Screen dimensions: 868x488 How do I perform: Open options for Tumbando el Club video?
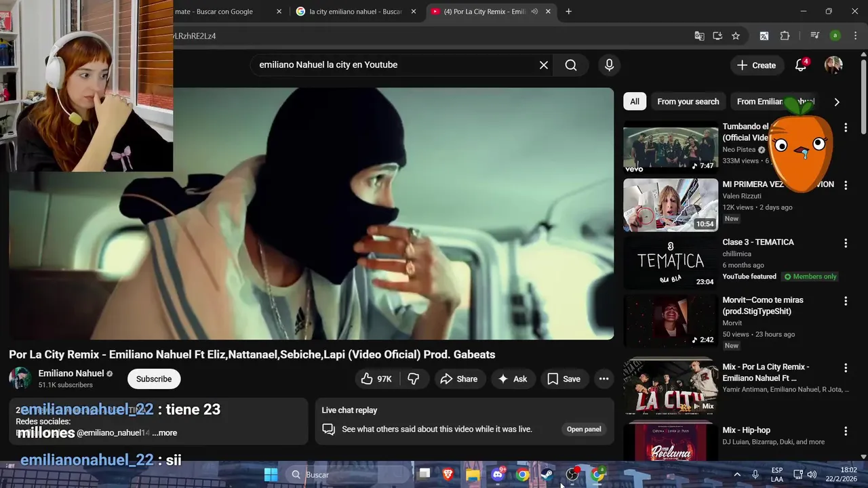click(x=846, y=127)
